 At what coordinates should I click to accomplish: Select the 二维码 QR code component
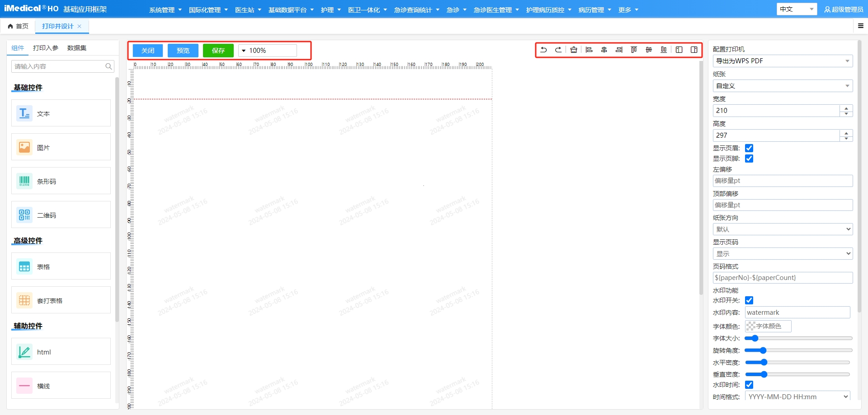[61, 215]
